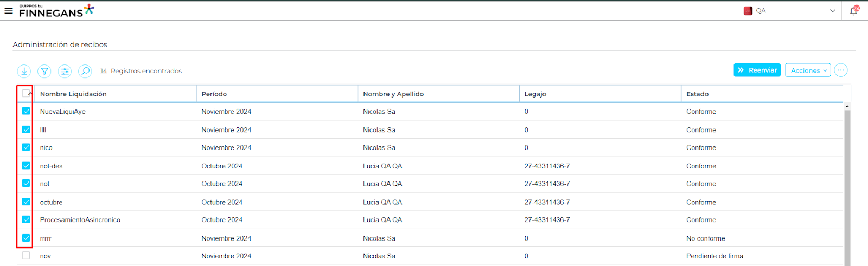Click the download records icon
Screen dimensions: 868x266
pyautogui.click(x=24, y=71)
